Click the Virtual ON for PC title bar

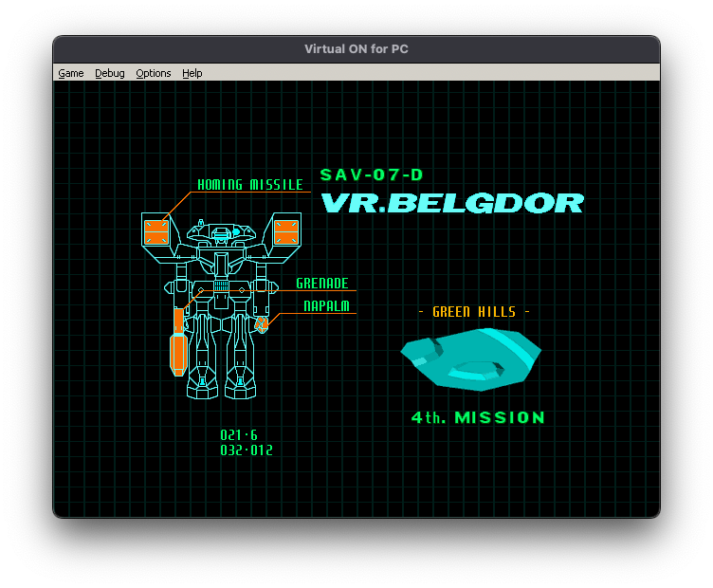(x=356, y=49)
